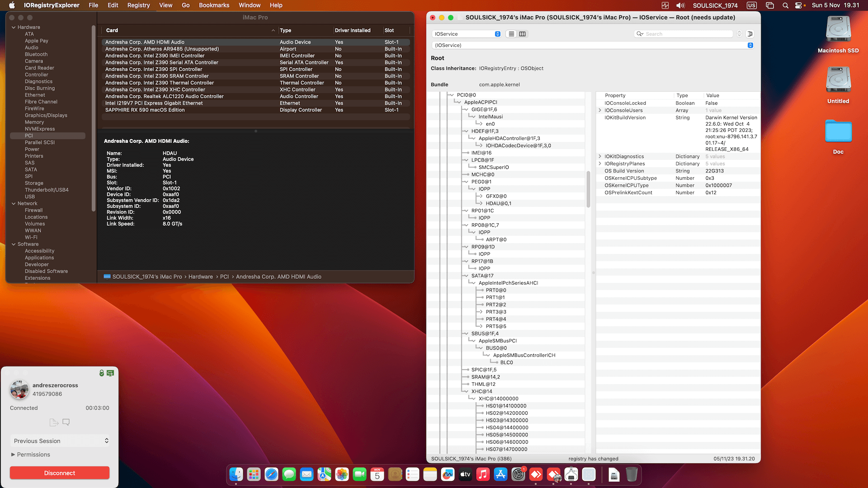
Task: Click PCI in the breadcrumb path
Action: point(224,277)
